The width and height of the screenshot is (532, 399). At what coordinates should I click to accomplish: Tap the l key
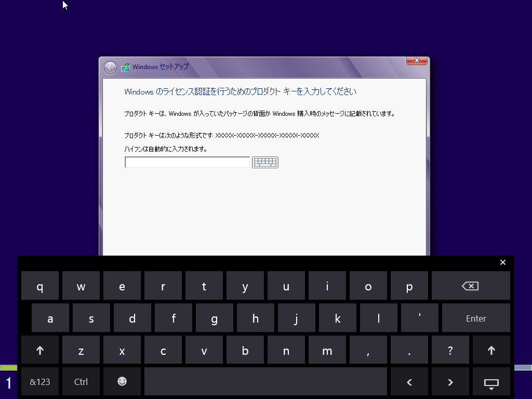(379, 318)
